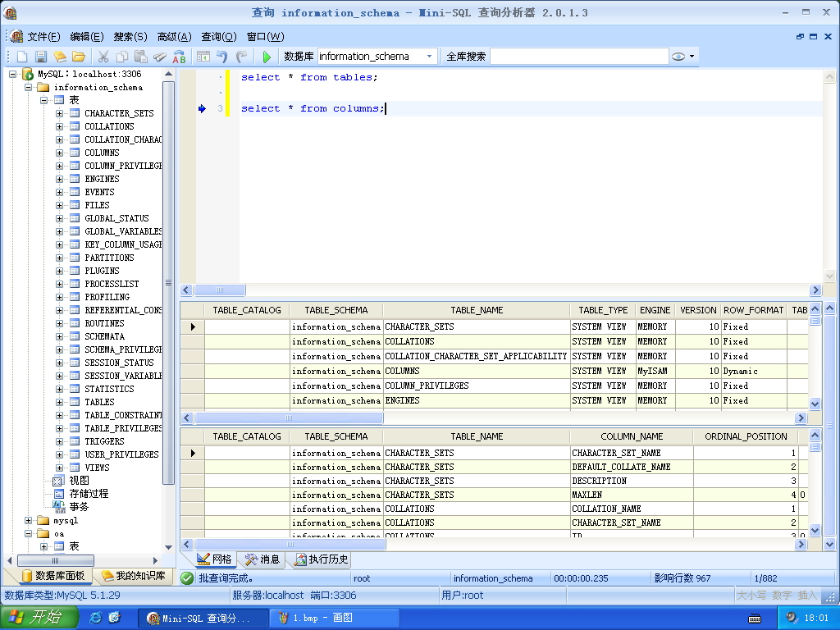840x630 pixels.
Task: Restore the inner document window
Action: tap(800, 36)
